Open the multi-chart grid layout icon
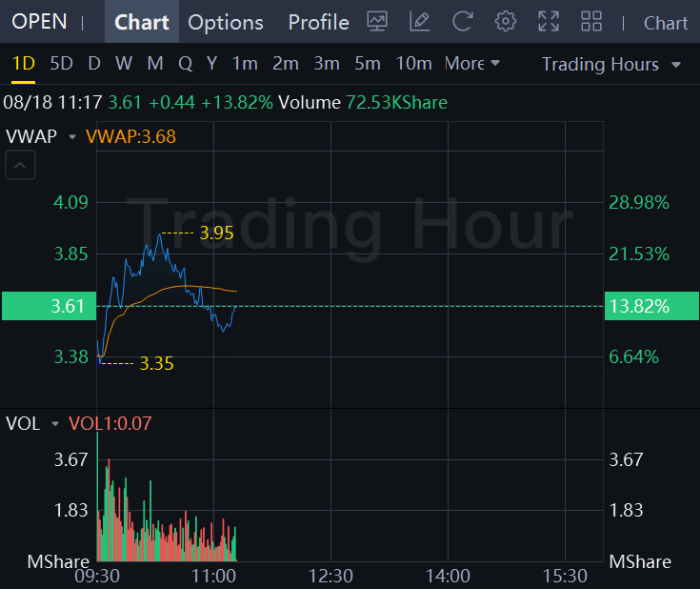This screenshot has height=589, width=700. [591, 22]
